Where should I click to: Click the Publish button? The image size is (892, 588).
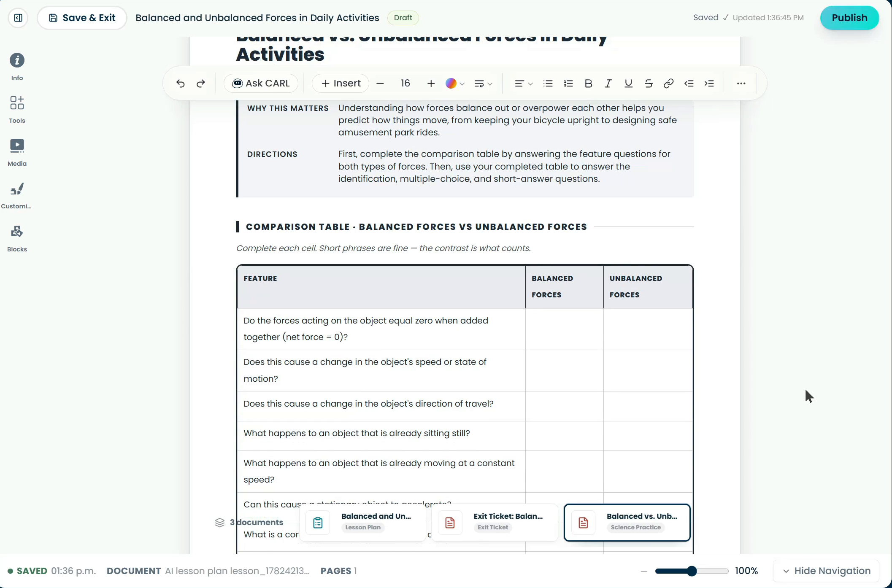click(x=849, y=18)
